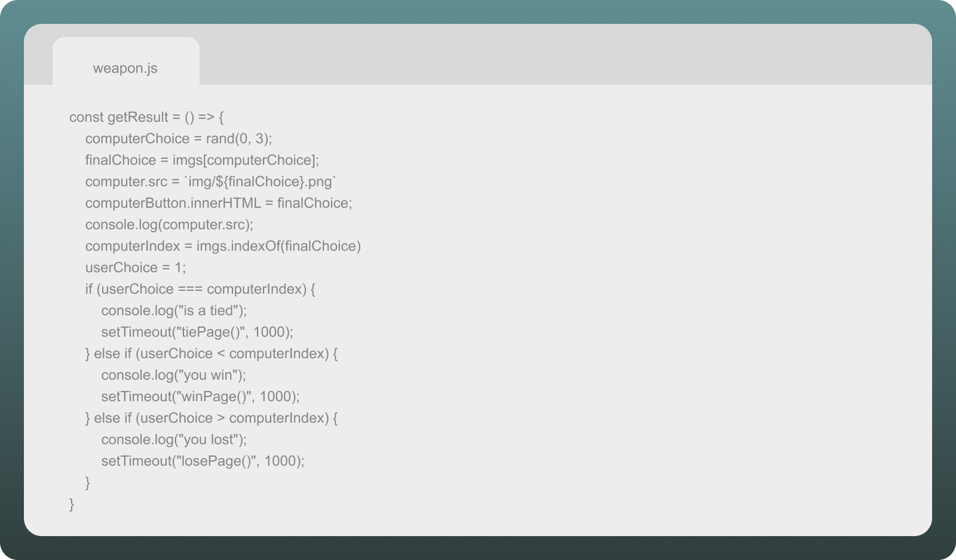
Task: Select the computerButton.innerHTML assignment line
Action: coord(219,203)
